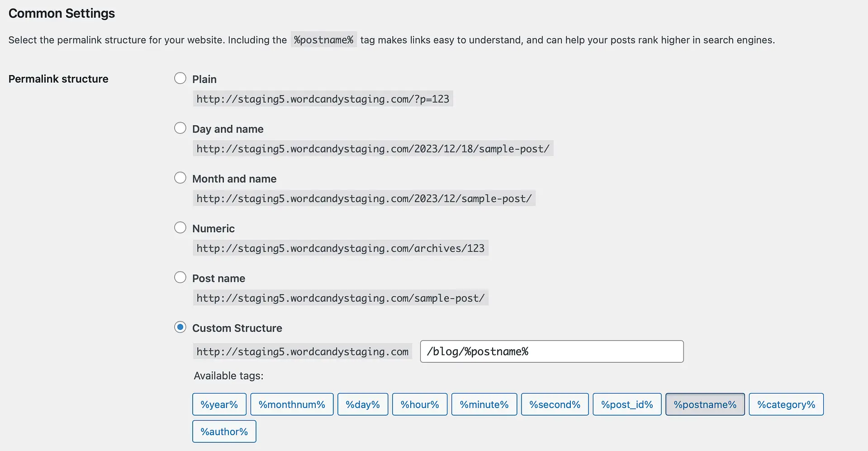Add the %year% tag
The width and height of the screenshot is (868, 451).
coord(219,404)
